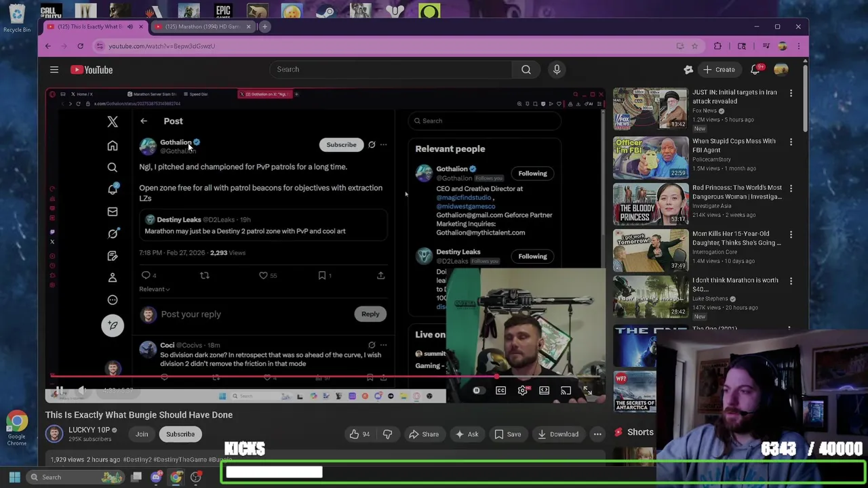
Task: Open the Ask AI button
Action: [467, 434]
